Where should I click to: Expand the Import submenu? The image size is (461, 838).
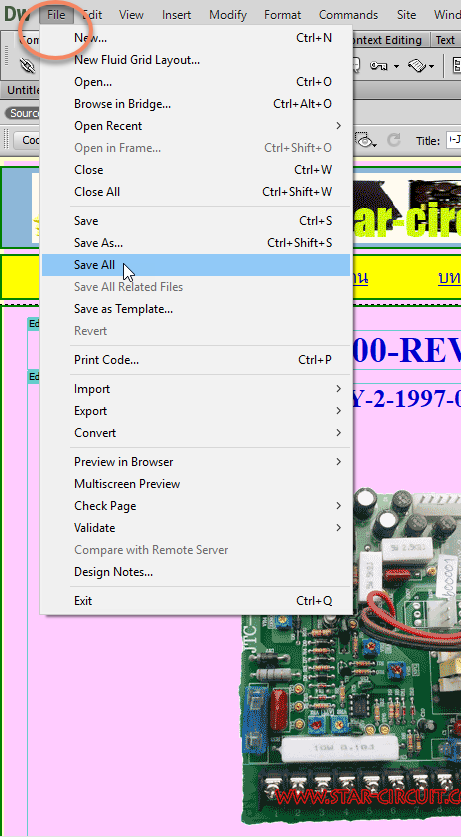[196, 389]
